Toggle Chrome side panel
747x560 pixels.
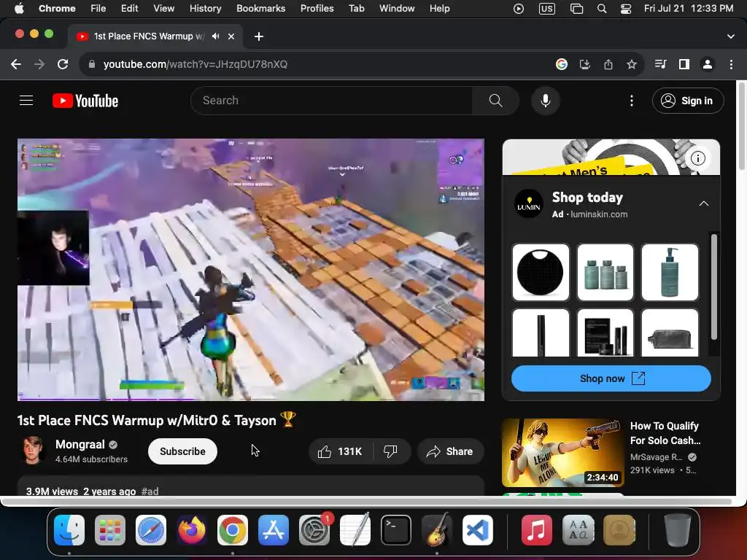coord(684,64)
